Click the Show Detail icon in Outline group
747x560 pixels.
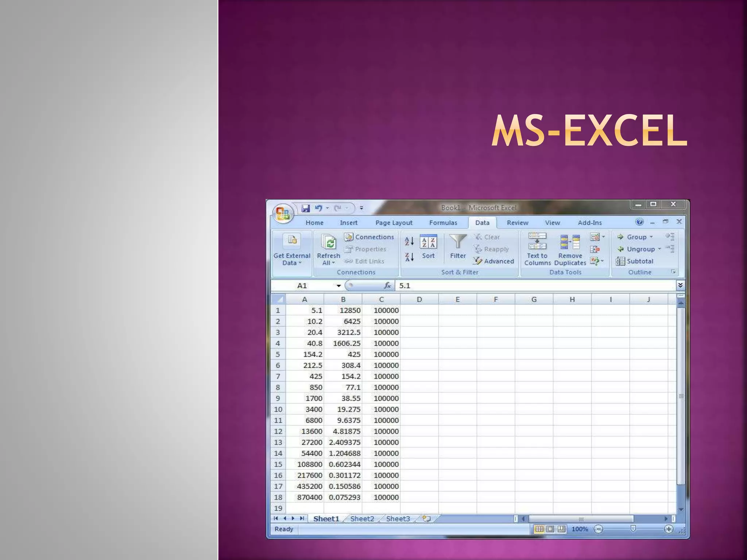670,237
